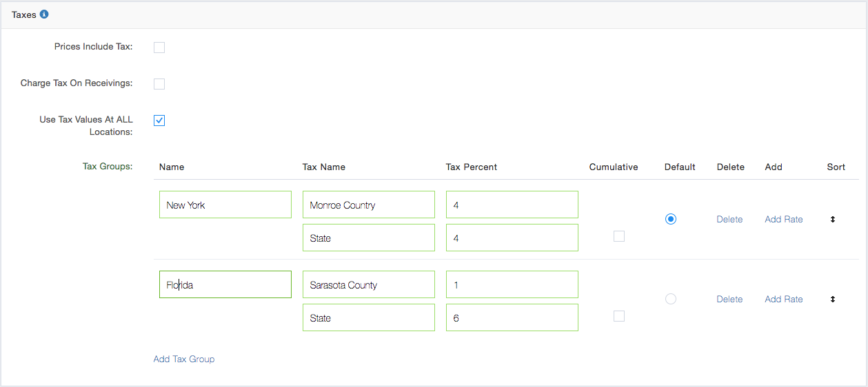Click the New York name field

coord(225,205)
